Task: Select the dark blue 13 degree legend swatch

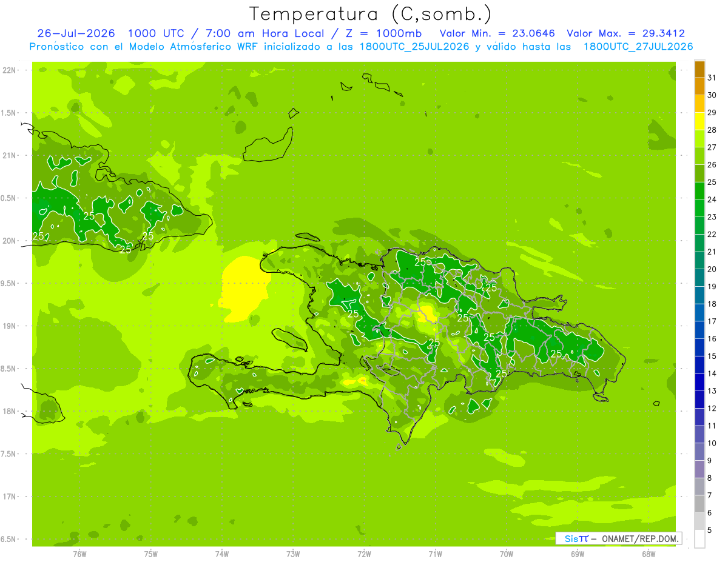Action: [x=699, y=383]
